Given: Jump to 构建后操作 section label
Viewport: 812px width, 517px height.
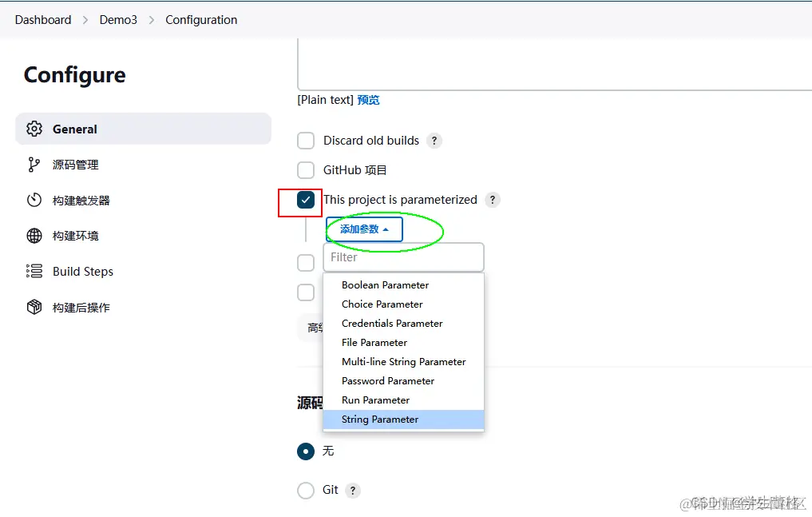Looking at the screenshot, I should coord(81,308).
